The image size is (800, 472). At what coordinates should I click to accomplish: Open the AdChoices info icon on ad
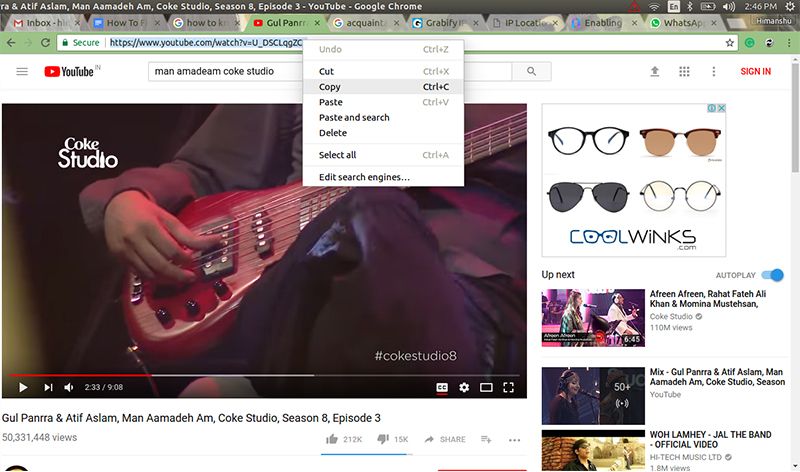[712, 108]
